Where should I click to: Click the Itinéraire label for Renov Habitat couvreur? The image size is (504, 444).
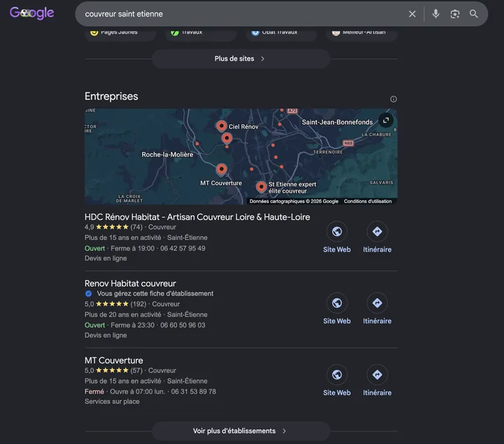pos(377,321)
